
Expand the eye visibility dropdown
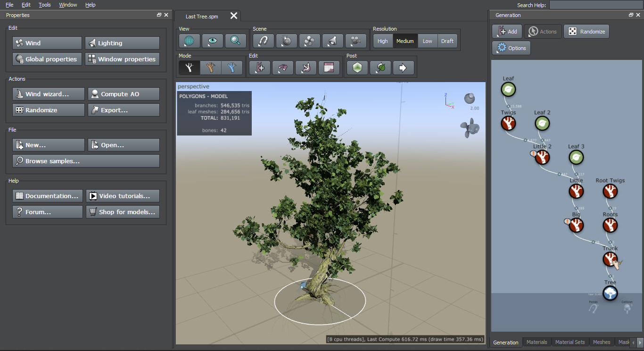(x=212, y=41)
